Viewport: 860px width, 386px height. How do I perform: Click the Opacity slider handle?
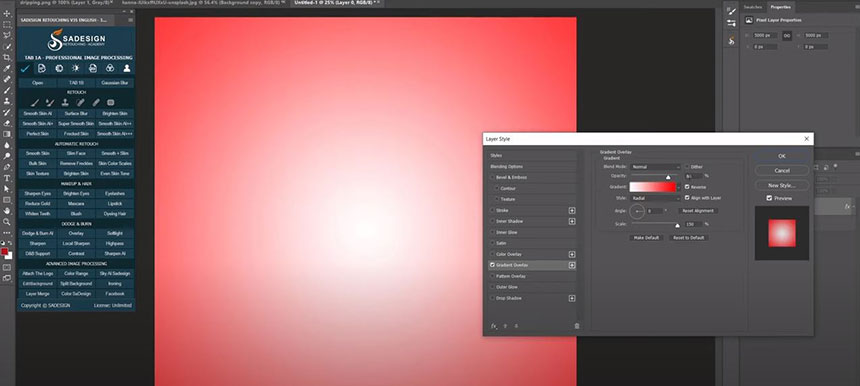point(668,177)
